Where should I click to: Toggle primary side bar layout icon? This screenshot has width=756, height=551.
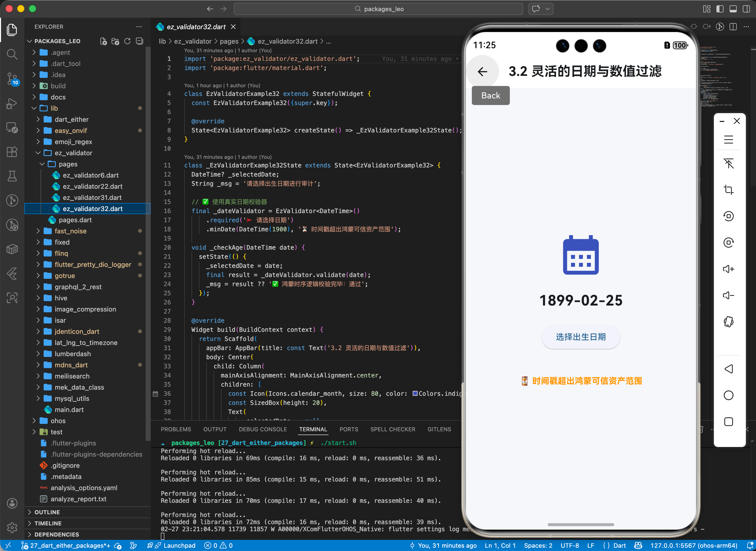click(x=720, y=9)
